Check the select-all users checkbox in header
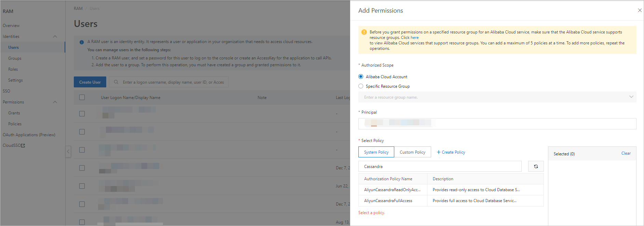 coord(82,98)
